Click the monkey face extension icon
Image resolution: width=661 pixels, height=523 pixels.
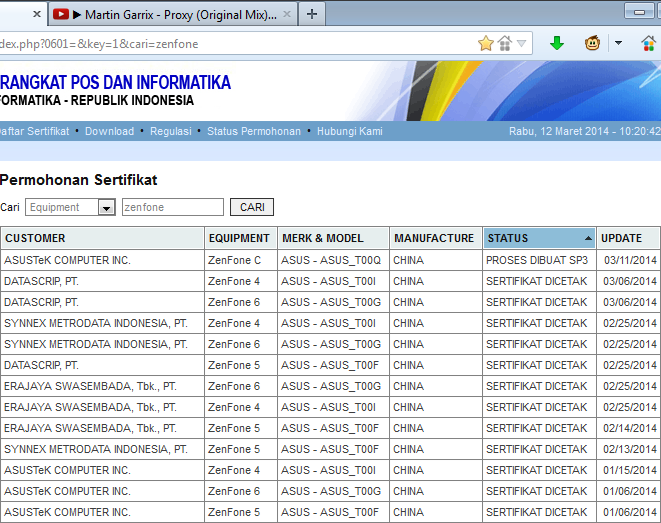point(592,43)
